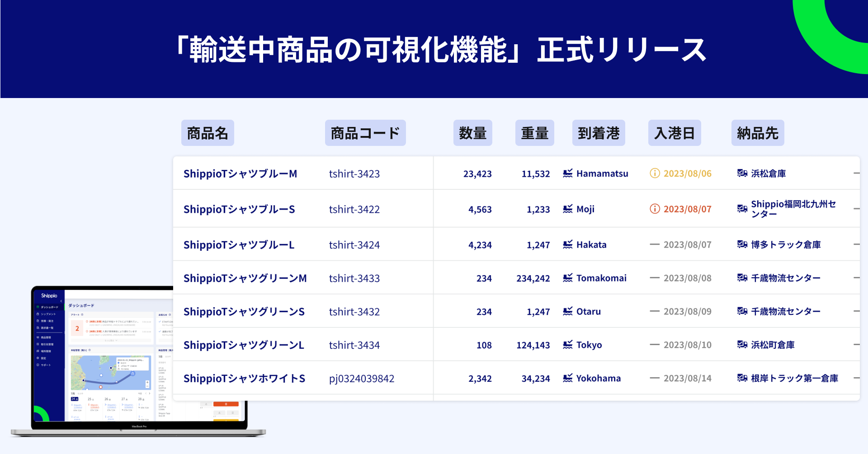
Task: Click the 到着港 column header
Action: point(599,133)
